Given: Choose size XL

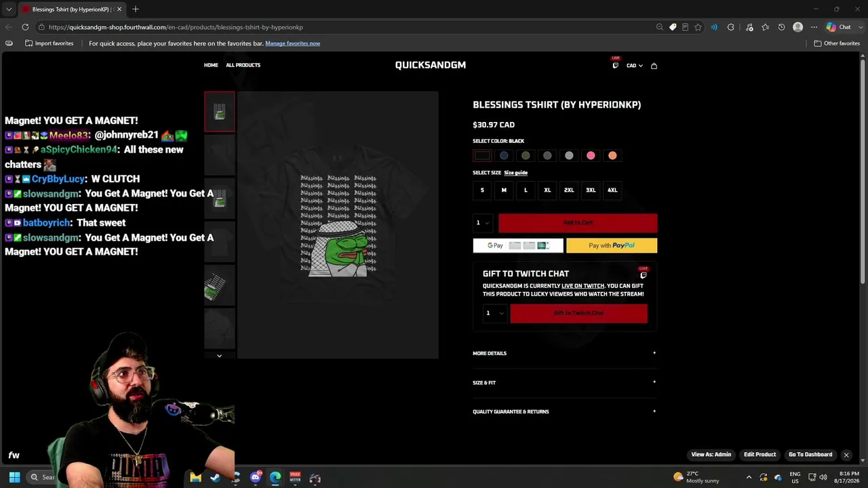Looking at the screenshot, I should pos(547,190).
